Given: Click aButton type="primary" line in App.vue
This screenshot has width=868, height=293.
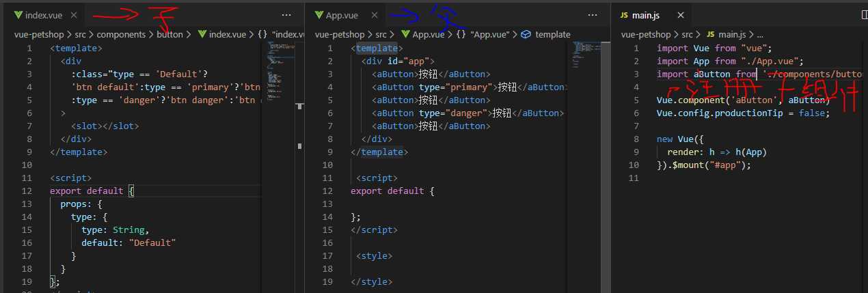Looking at the screenshot, I should click(470, 87).
